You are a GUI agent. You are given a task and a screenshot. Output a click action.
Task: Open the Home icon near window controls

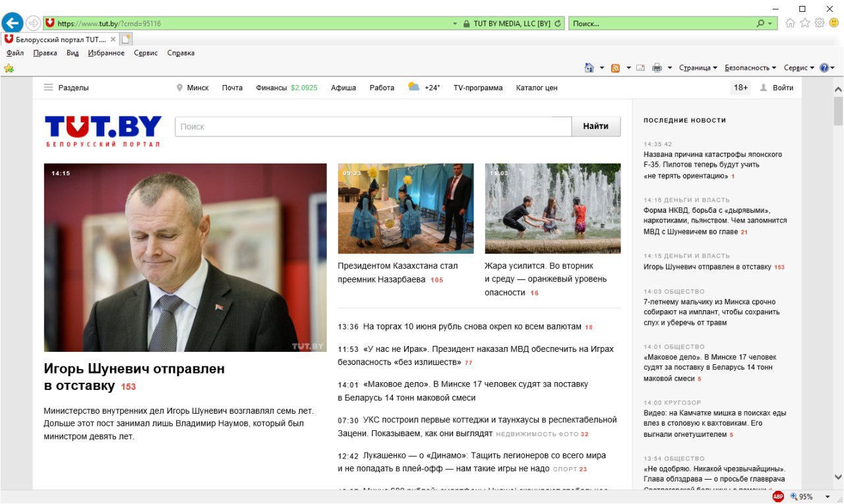[x=790, y=23]
